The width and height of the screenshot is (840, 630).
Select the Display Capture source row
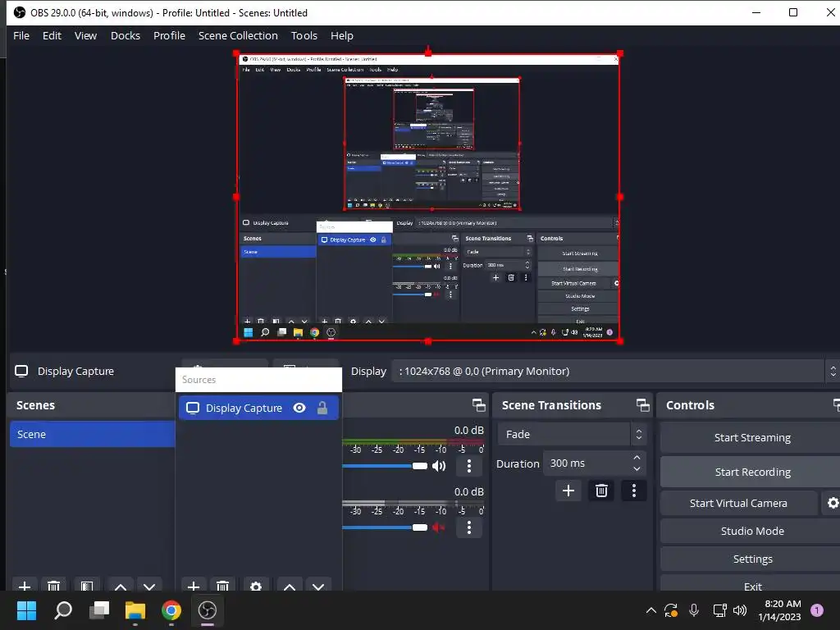(258, 409)
